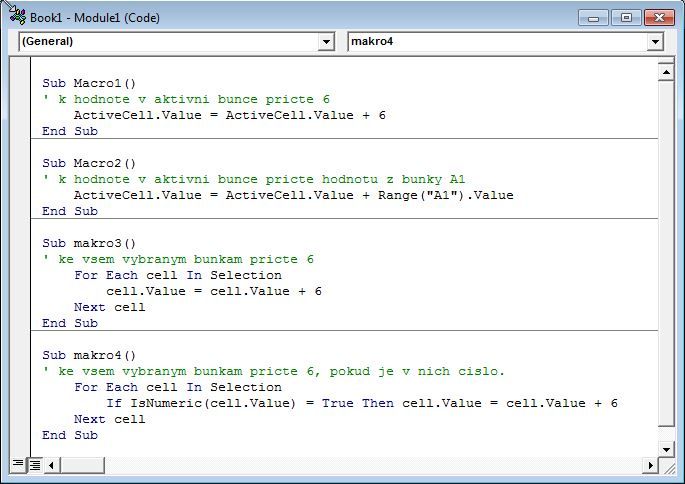685x484 pixels.
Task: Switch to Procedure View button
Action: (18, 464)
